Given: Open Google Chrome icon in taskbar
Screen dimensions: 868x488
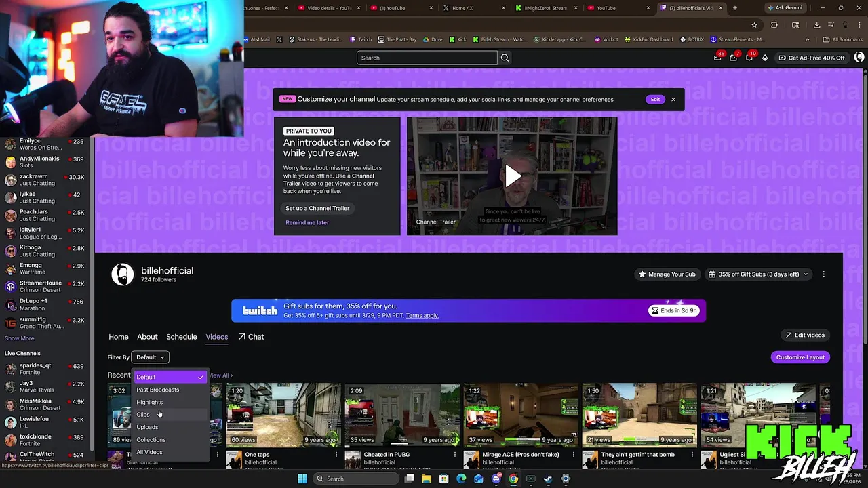Looking at the screenshot, I should click(x=513, y=479).
